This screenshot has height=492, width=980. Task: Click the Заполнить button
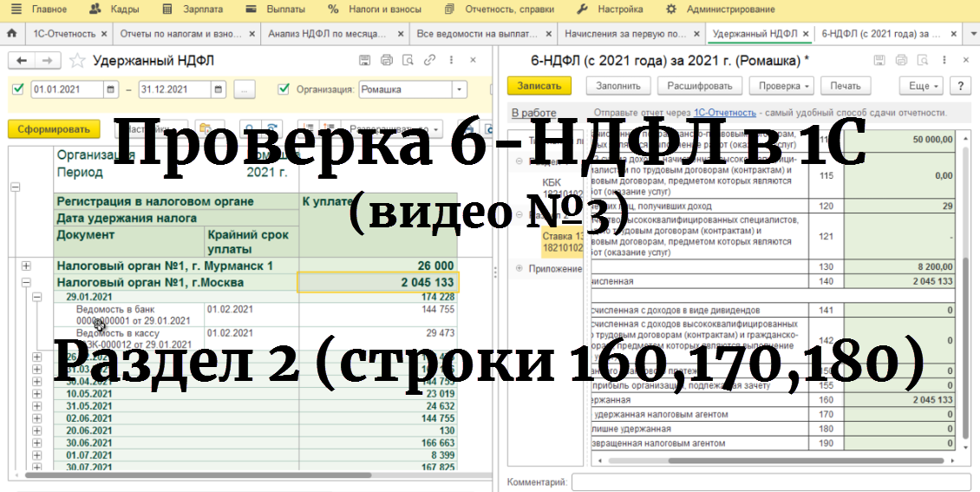click(617, 86)
